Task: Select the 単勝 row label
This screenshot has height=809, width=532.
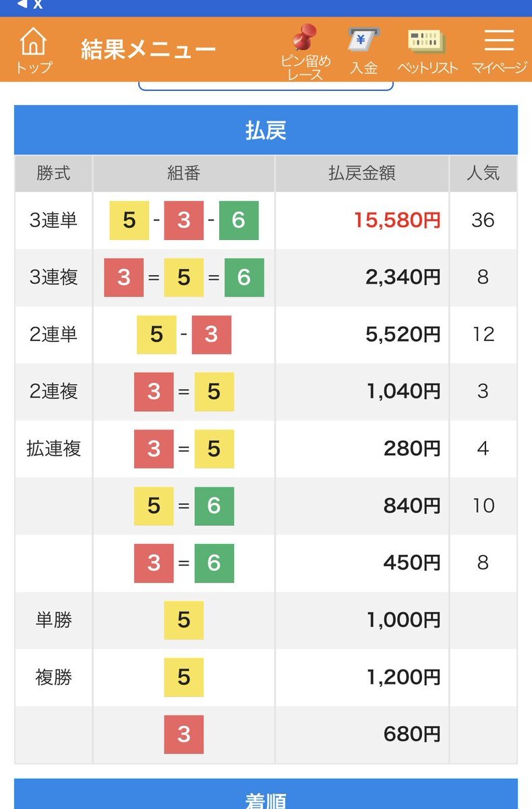Action: tap(53, 620)
